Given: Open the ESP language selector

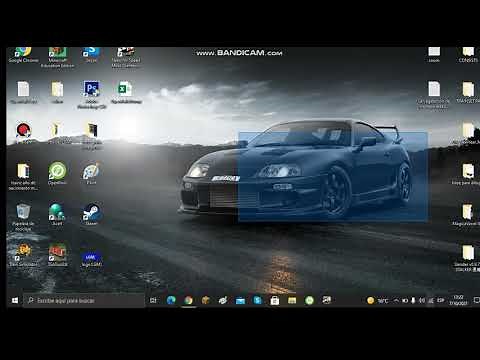Looking at the screenshot, I should pos(441,300).
